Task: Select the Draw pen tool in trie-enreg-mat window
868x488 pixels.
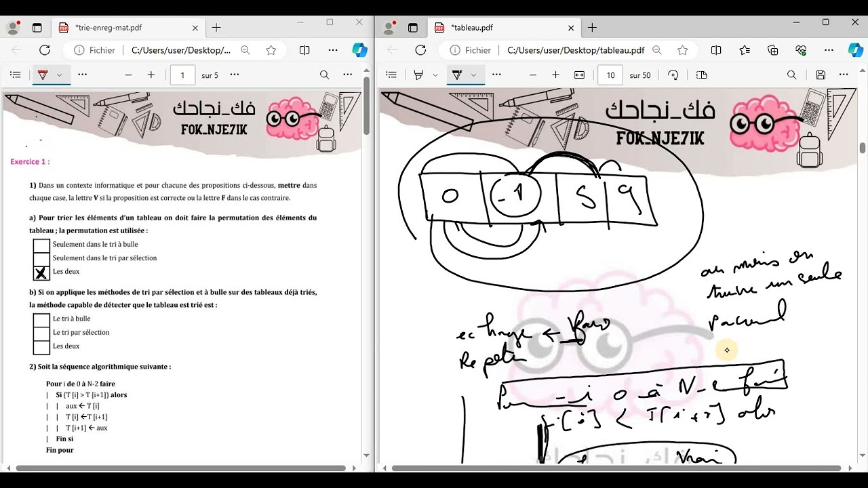Action: 43,75
